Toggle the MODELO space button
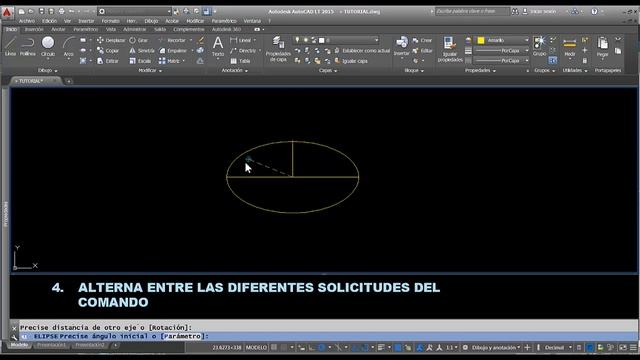 256,348
